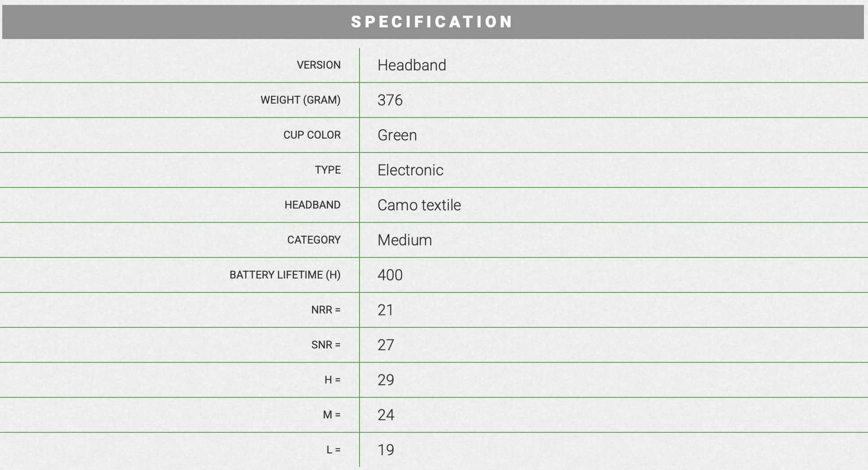Select the SNR = label
This screenshot has height=470, width=868.
point(326,345)
